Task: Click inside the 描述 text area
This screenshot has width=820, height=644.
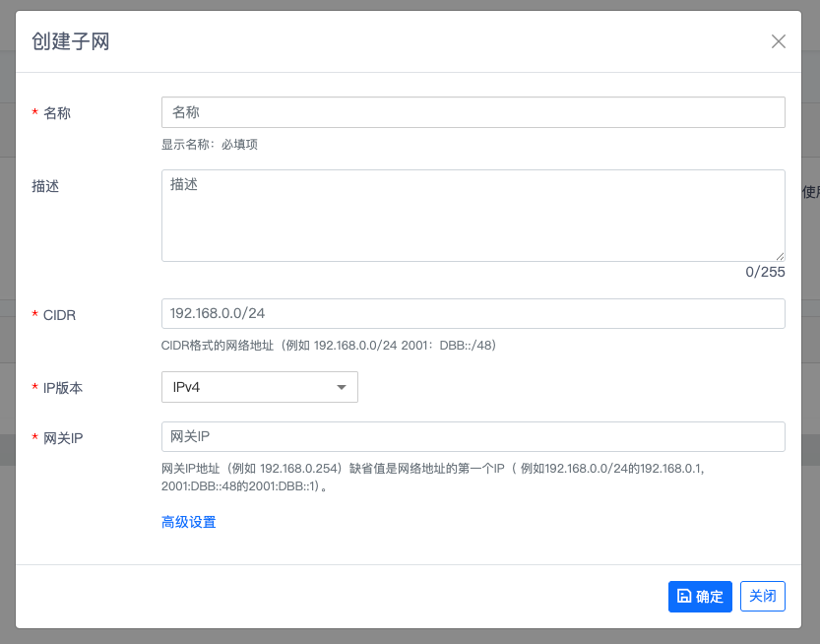Action: [x=473, y=215]
